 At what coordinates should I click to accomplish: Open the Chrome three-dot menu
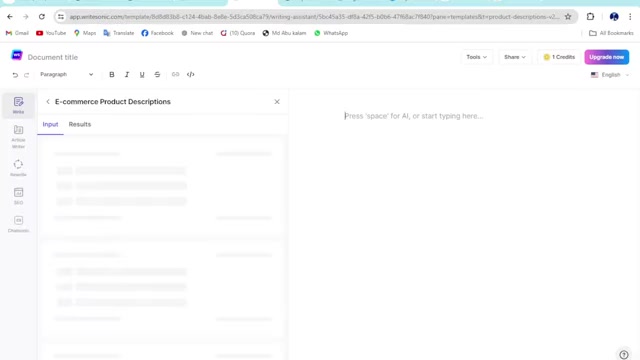(x=630, y=17)
